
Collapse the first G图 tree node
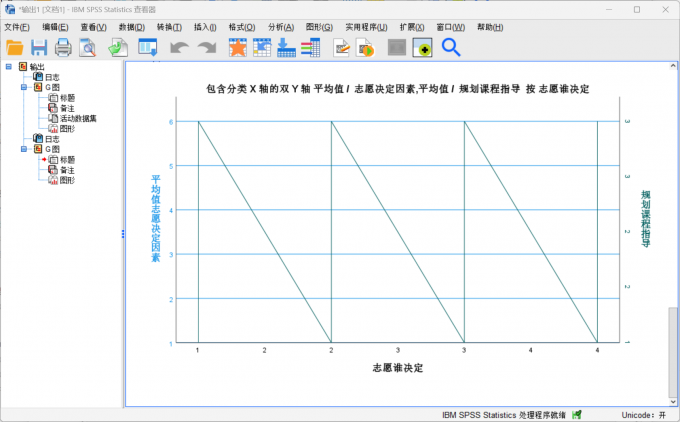pos(24,87)
